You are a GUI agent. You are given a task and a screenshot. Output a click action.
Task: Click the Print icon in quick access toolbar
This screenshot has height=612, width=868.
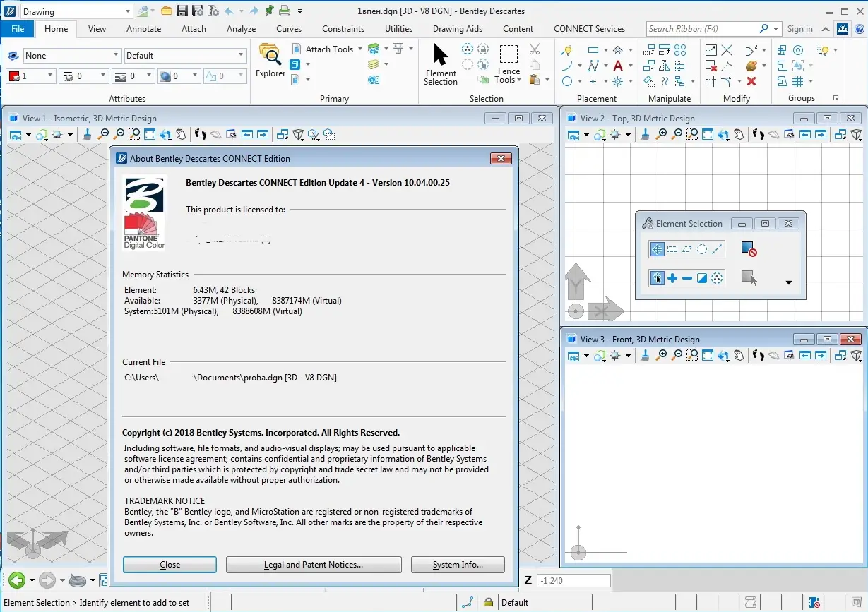(x=285, y=11)
